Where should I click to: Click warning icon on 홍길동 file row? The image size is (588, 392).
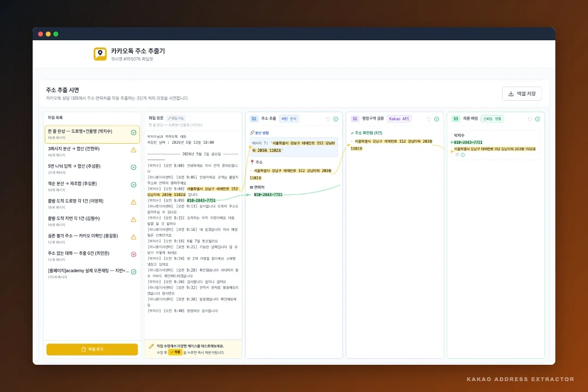click(x=133, y=237)
